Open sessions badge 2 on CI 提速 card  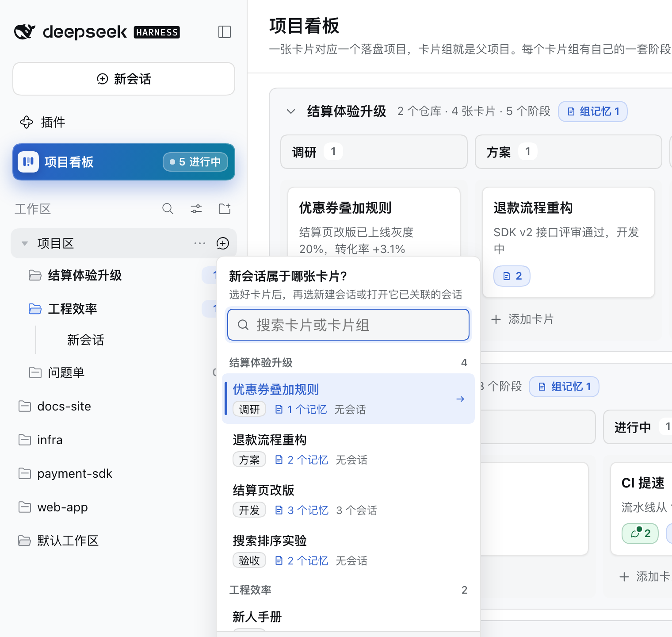(x=640, y=533)
